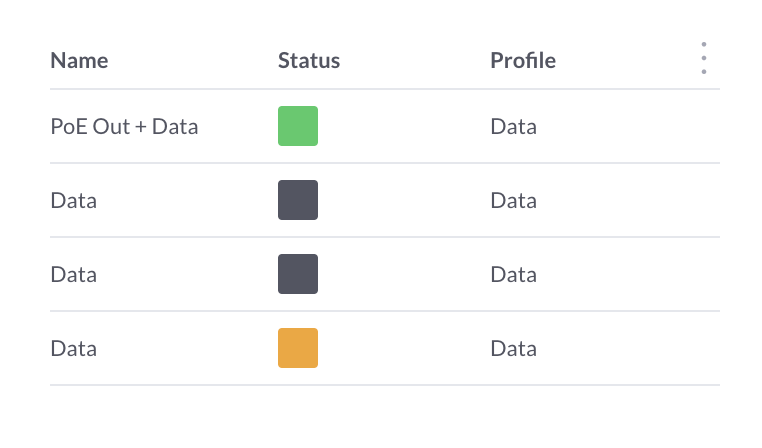Sort by the Status column header

point(309,60)
